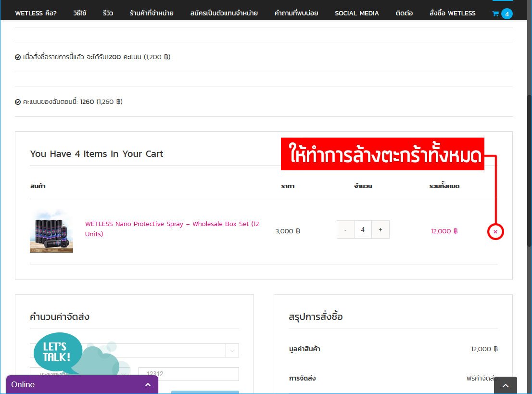Image resolution: width=532 pixels, height=394 pixels.
Task: Click the scroll-to-top arrow button
Action: 505,385
